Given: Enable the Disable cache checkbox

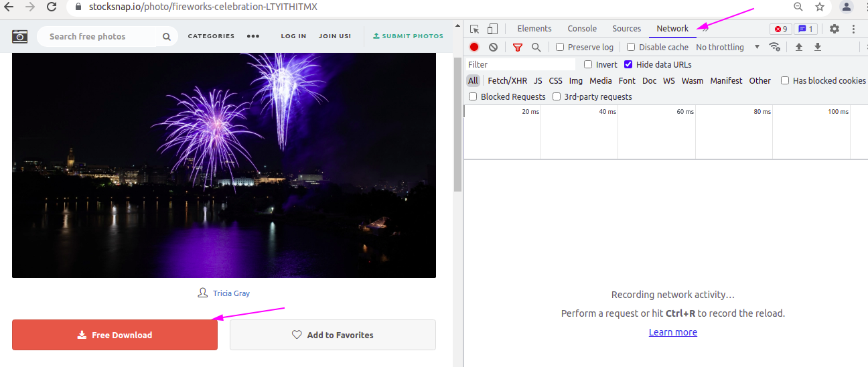Looking at the screenshot, I should click(631, 47).
